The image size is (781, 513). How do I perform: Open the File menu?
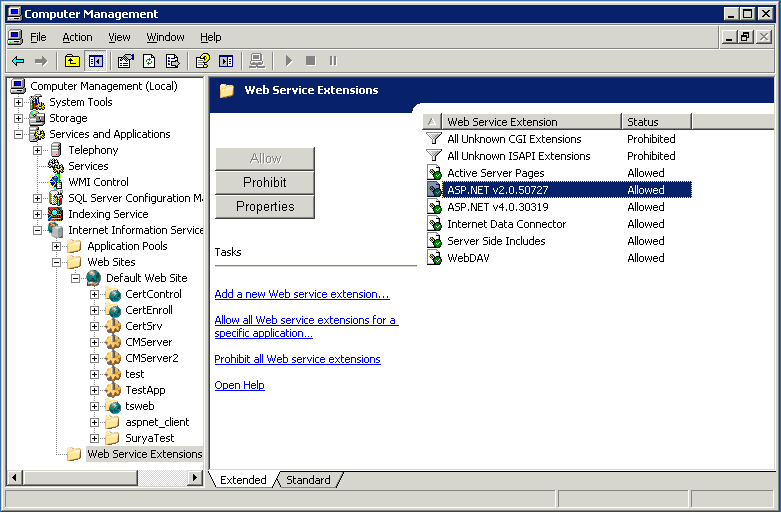[38, 37]
